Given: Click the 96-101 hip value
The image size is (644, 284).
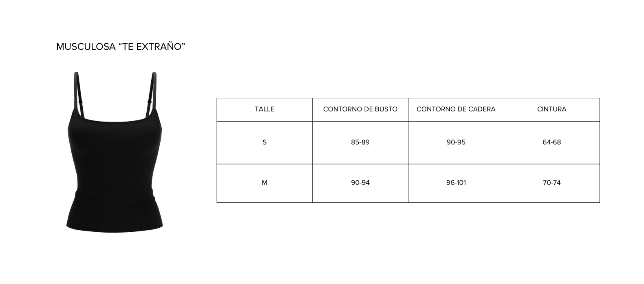Looking at the screenshot, I should pos(456,183).
